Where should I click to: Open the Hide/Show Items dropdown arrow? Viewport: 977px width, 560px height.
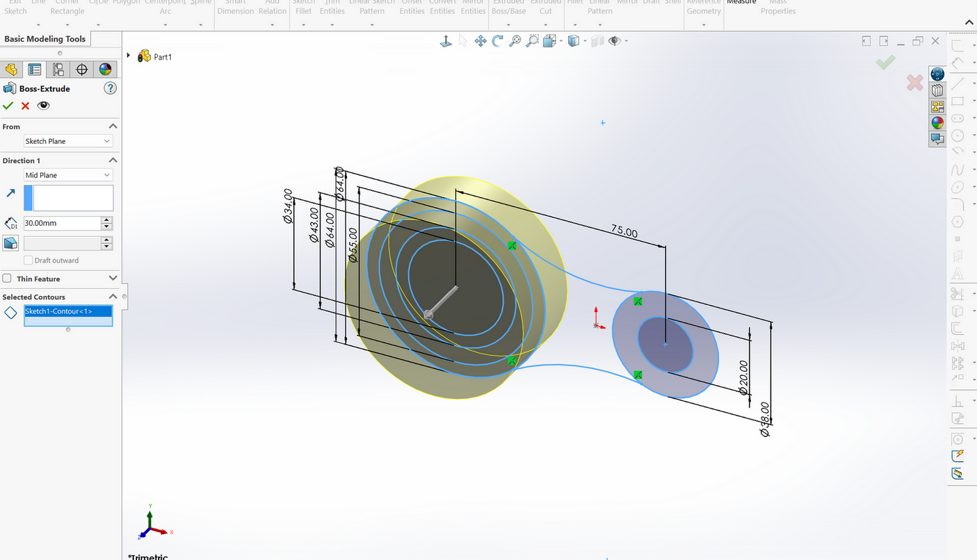627,42
